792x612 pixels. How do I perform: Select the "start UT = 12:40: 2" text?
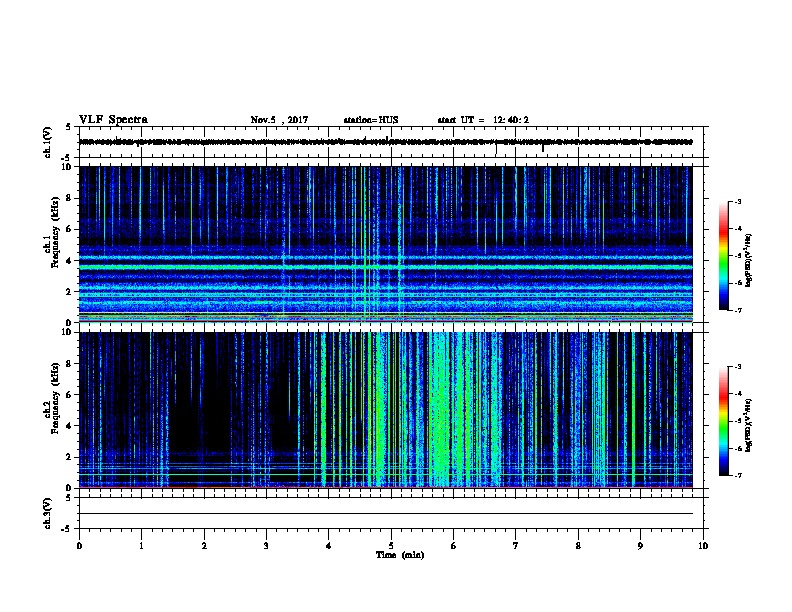coord(483,120)
